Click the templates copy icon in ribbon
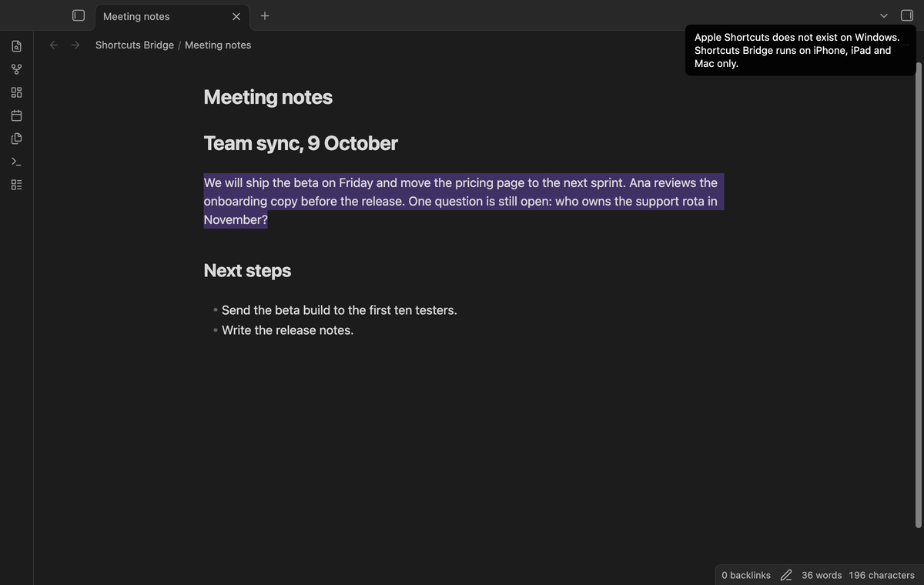924x585 pixels. [16, 139]
